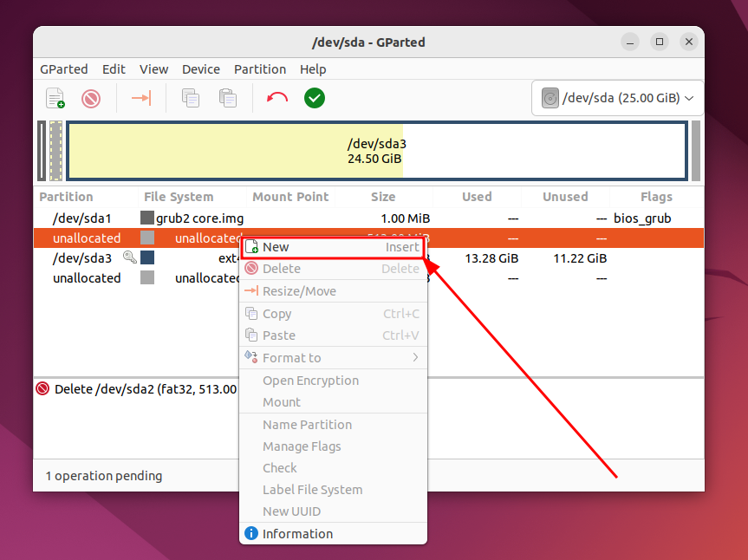The width and height of the screenshot is (748, 560).
Task: Open the View menu
Action: pos(153,69)
